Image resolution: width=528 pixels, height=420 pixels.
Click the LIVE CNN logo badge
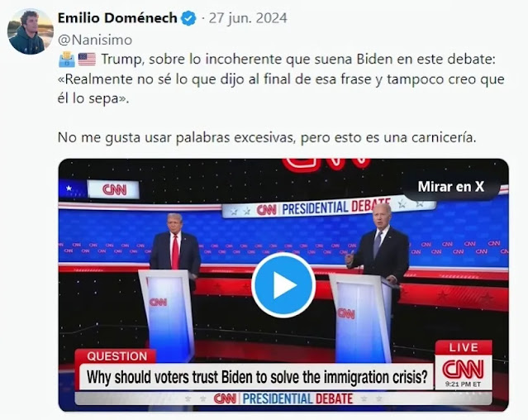(464, 365)
